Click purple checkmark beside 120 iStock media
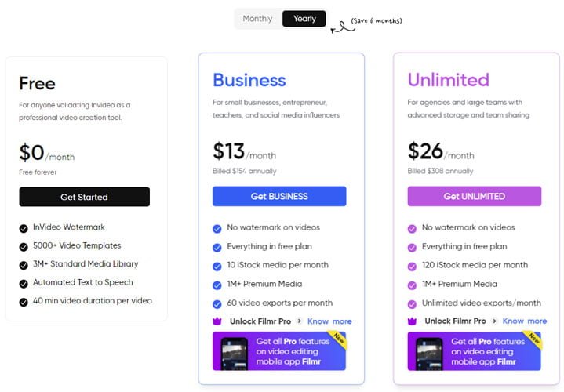This screenshot has width=564, height=392. tap(412, 267)
